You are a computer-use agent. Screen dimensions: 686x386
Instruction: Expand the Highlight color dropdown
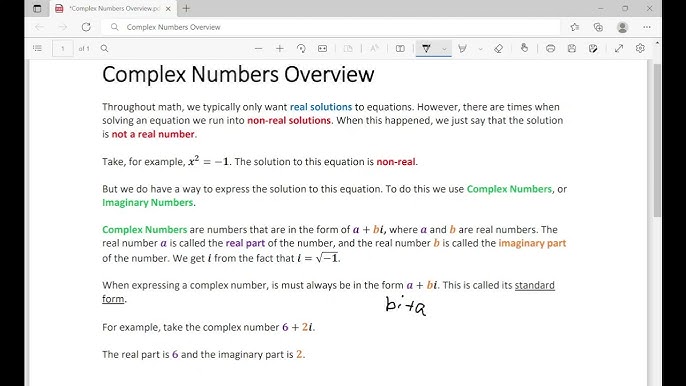click(480, 49)
